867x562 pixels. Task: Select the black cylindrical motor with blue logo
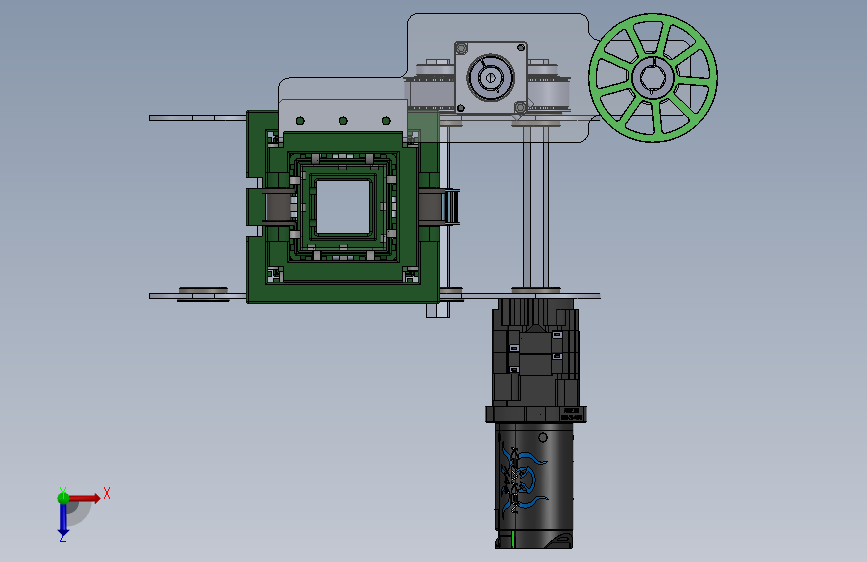[x=534, y=486]
